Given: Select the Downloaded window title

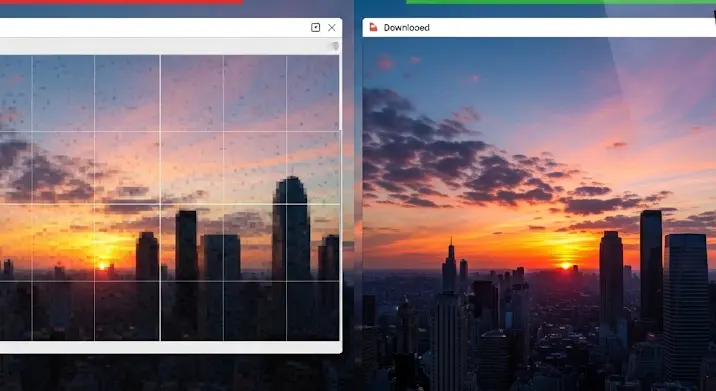Looking at the screenshot, I should pyautogui.click(x=406, y=28).
